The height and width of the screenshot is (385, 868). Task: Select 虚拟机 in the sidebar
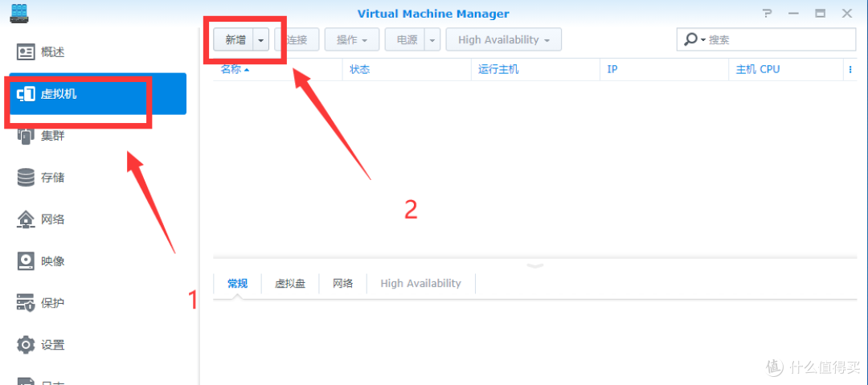pos(97,94)
